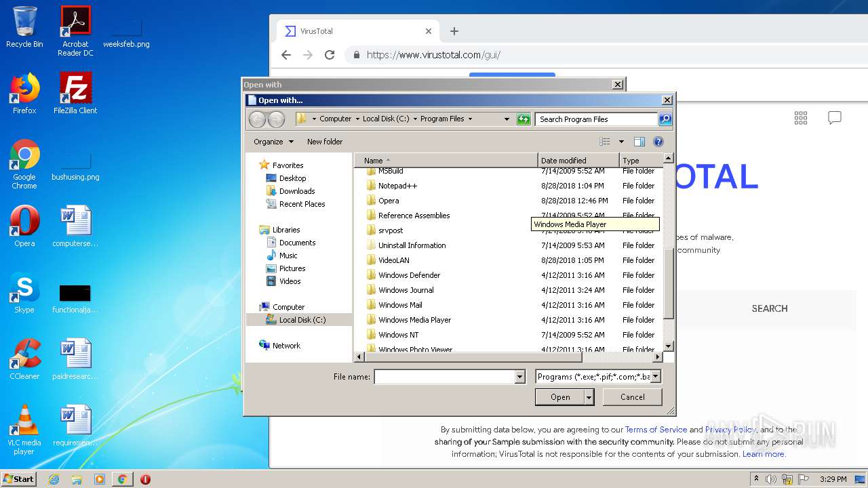Select the Skype desktop shortcut
The height and width of the screenshot is (488, 868).
(x=24, y=293)
